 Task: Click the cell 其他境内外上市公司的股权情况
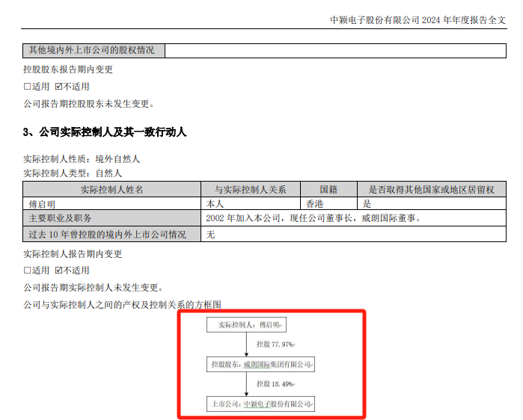click(x=94, y=51)
